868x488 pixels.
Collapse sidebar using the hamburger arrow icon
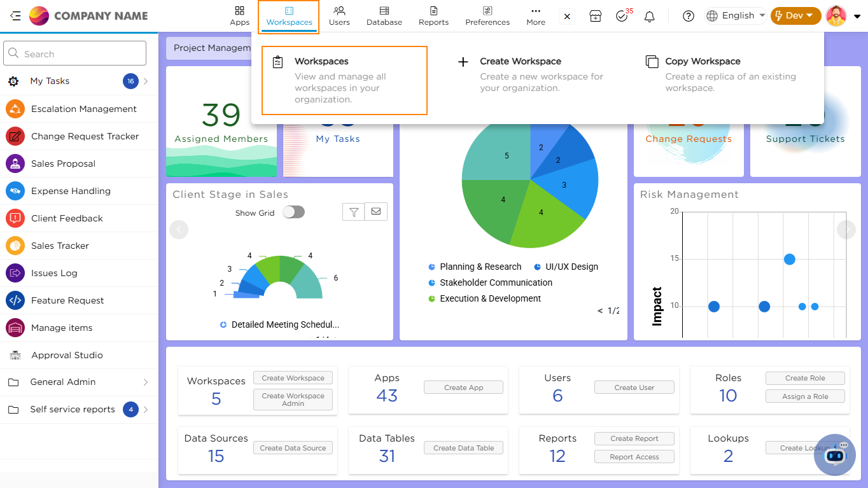click(x=15, y=16)
